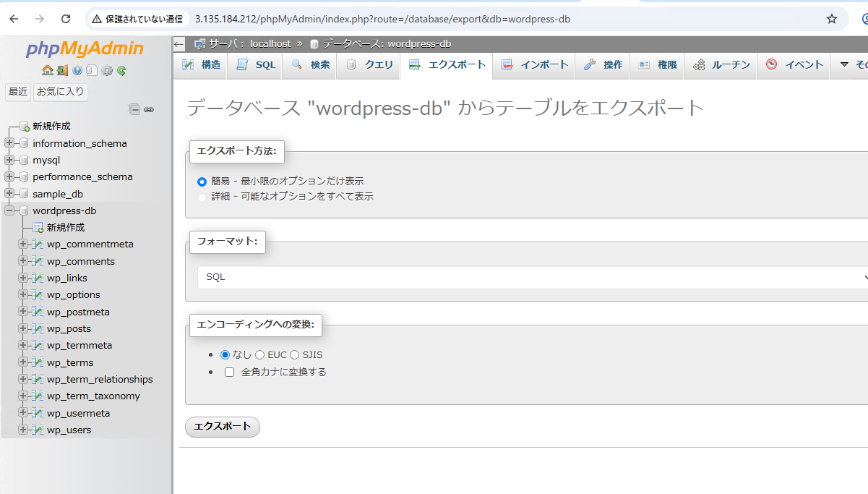Click the logout door icon
This screenshot has width=868, height=494.
[x=62, y=70]
